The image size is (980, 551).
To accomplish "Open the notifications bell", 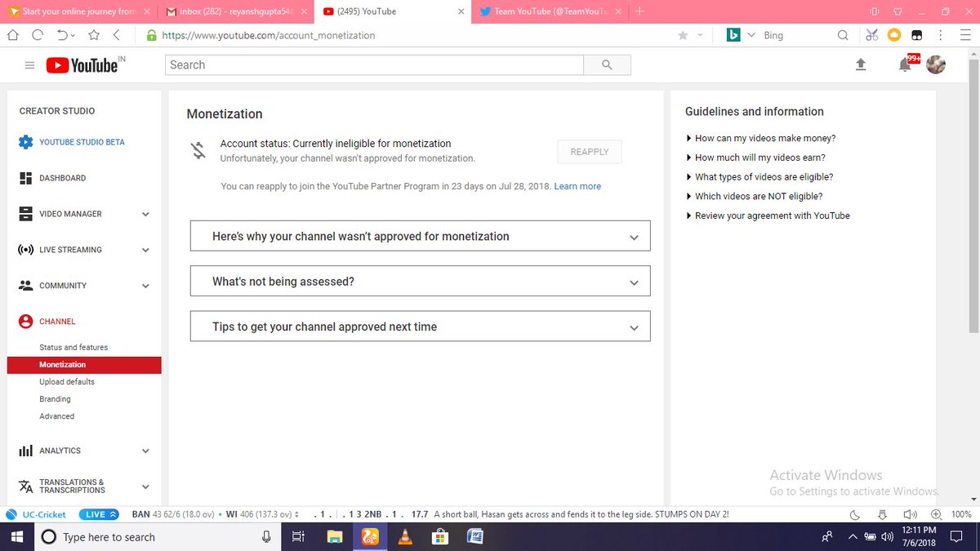I will click(x=905, y=65).
